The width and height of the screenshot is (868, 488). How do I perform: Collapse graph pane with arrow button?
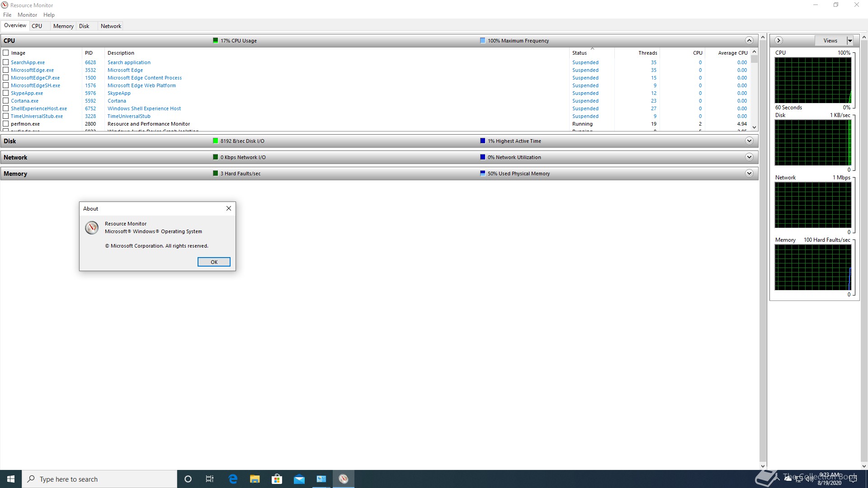click(x=778, y=41)
